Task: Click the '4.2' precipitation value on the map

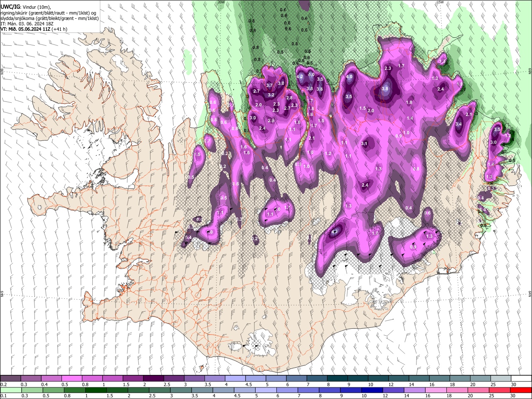Action: (x=300, y=77)
